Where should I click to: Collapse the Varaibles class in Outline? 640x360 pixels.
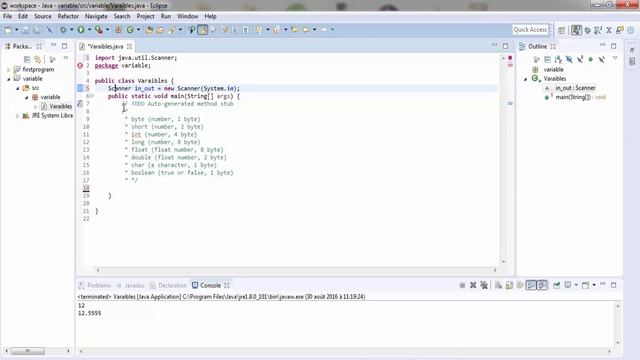pos(526,79)
